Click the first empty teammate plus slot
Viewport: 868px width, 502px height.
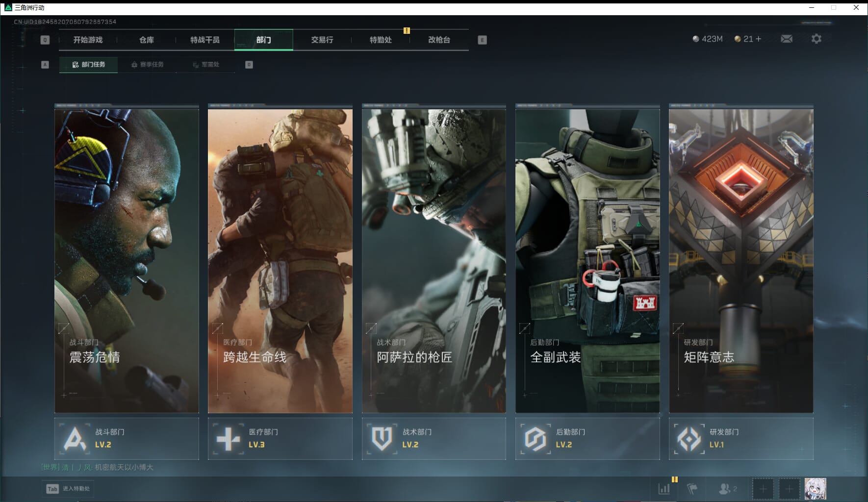[763, 489]
